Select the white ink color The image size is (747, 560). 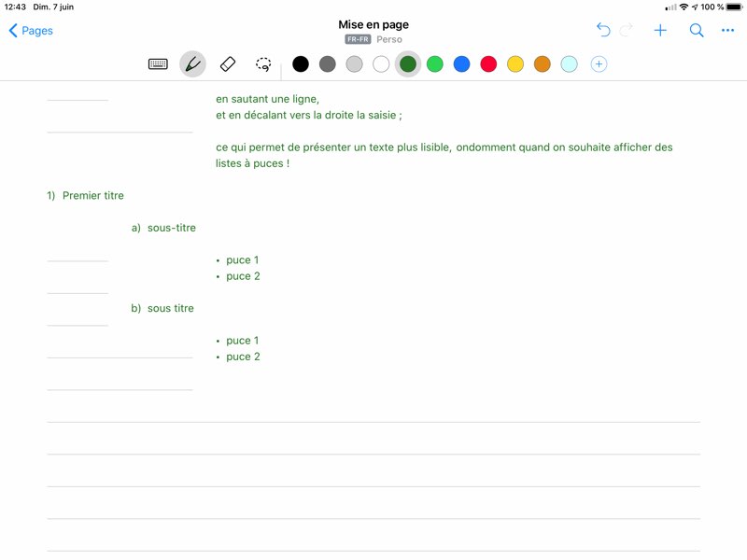point(381,64)
